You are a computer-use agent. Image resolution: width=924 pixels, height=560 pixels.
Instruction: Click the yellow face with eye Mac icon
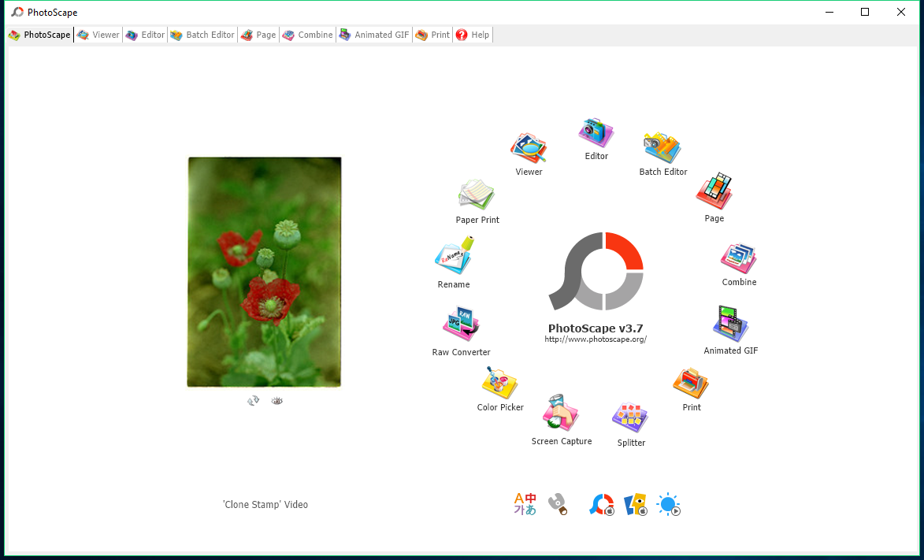coord(636,505)
